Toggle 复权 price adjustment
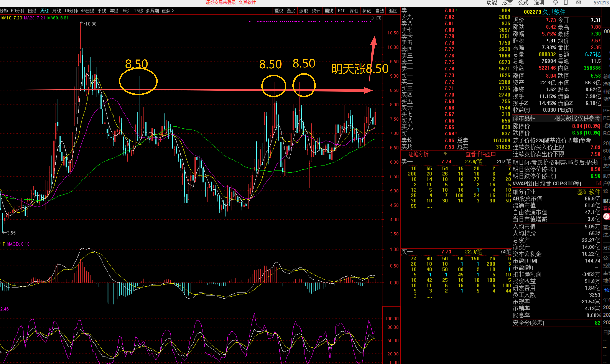Screen dimensions: 610x364 coord(279,11)
